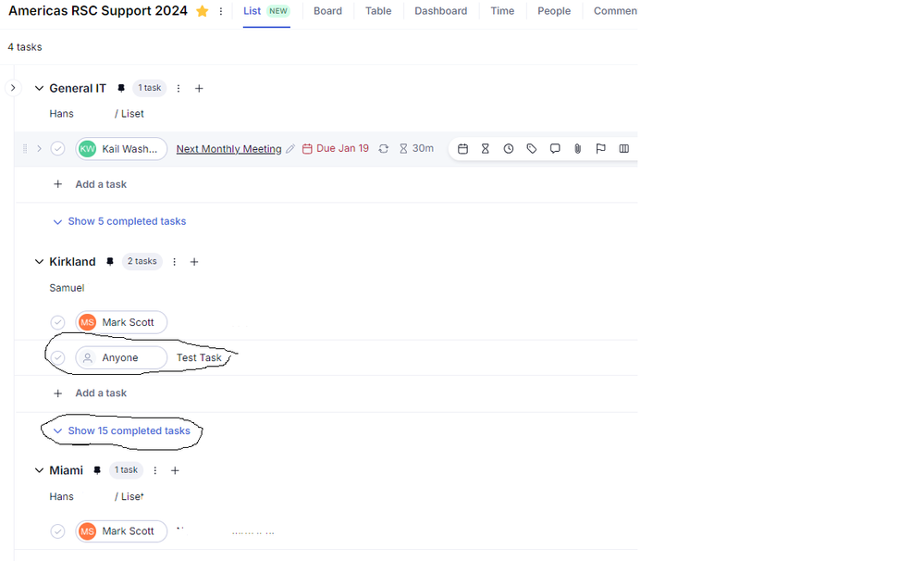Collapse the Kirkland section

tap(39, 262)
